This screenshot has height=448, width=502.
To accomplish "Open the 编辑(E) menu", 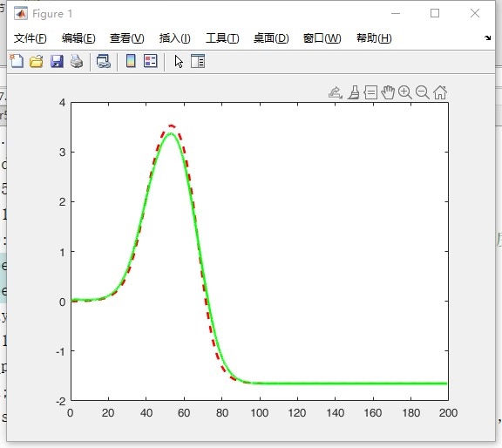I will point(78,38).
